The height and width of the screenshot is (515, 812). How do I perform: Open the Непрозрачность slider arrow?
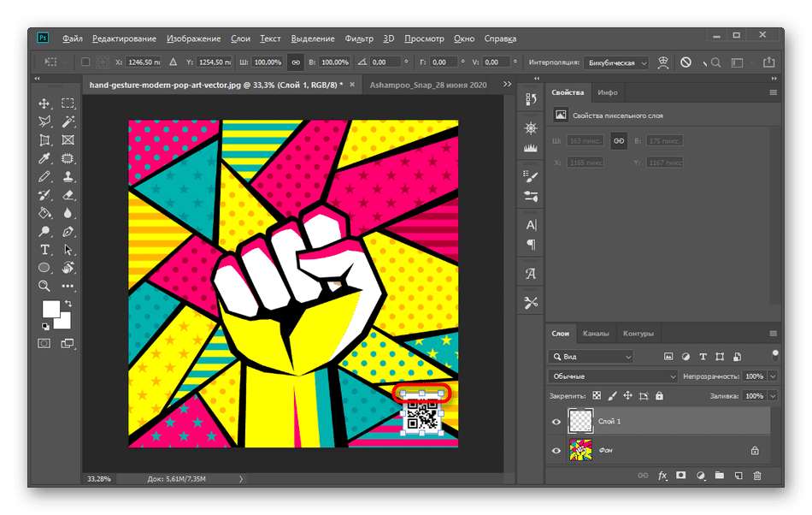click(774, 376)
